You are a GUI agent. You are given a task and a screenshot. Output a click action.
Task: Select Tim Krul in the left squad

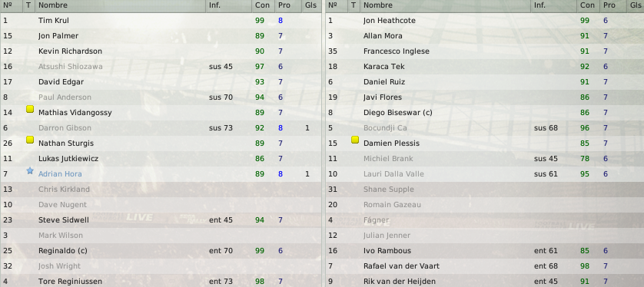pos(161,21)
